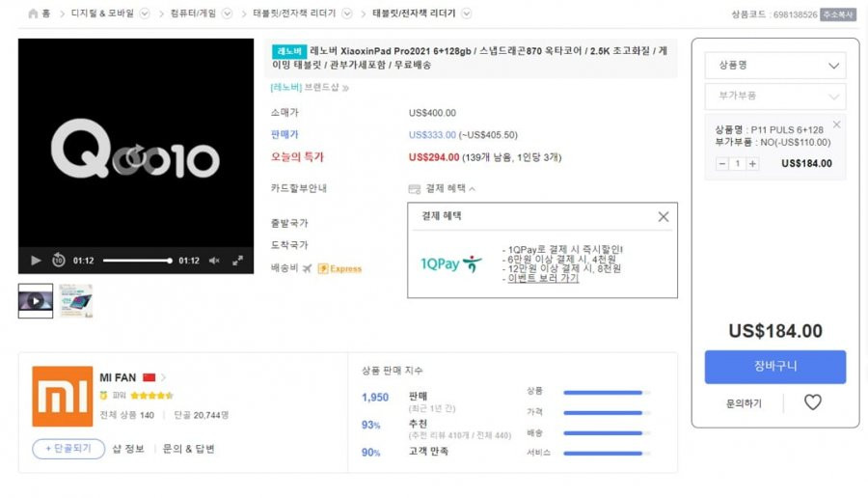Click 오늘의 특가 US$294.00 price
Viewport: 868px width, 498px height.
434,157
